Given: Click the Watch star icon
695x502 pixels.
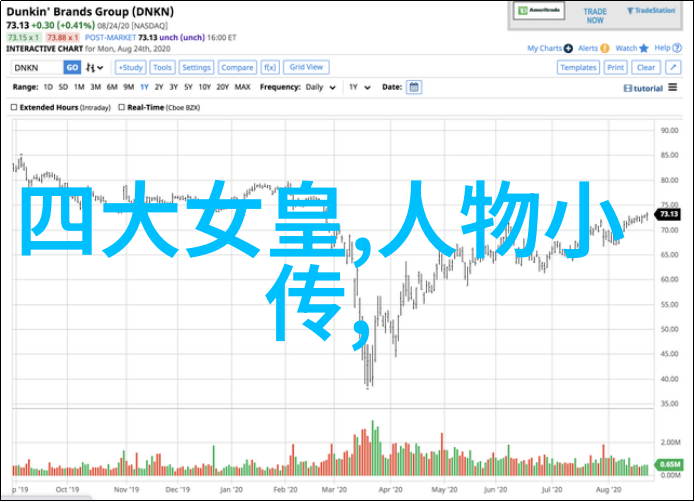Looking at the screenshot, I should pyautogui.click(x=644, y=48).
